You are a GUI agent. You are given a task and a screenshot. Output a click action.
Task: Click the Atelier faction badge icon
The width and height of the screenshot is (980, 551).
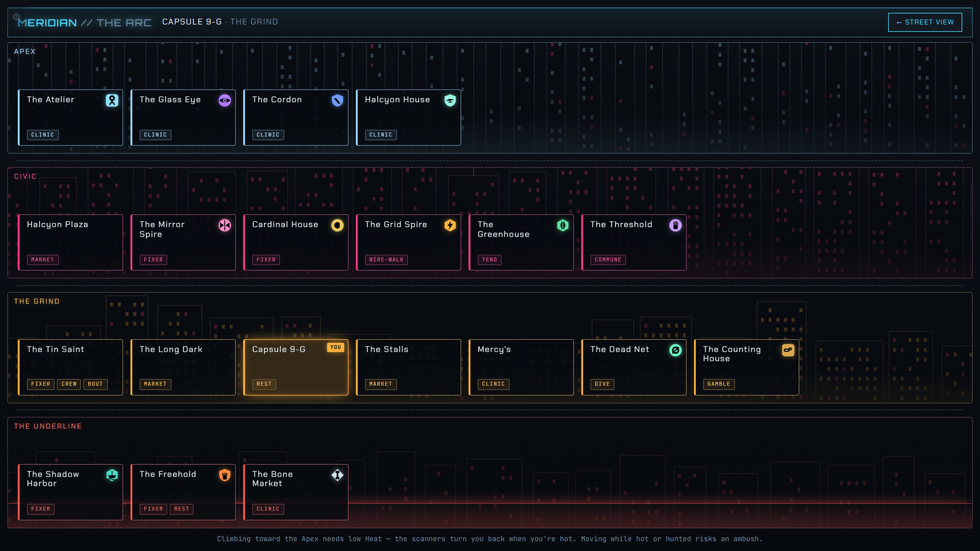[x=112, y=101]
